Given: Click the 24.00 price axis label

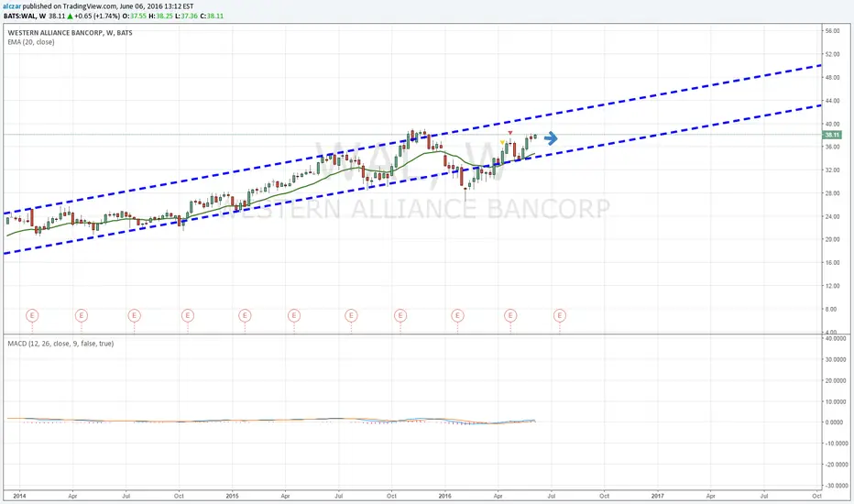Looking at the screenshot, I should tap(832, 216).
